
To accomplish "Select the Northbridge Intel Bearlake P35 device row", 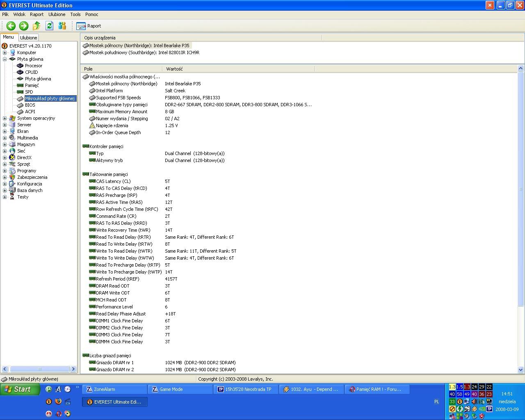I will [136, 46].
